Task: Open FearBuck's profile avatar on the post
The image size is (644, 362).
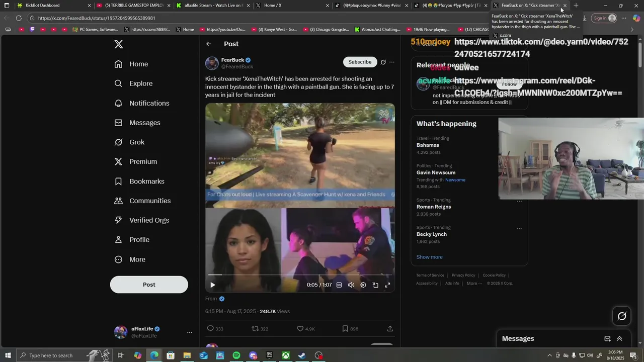Action: point(212,63)
